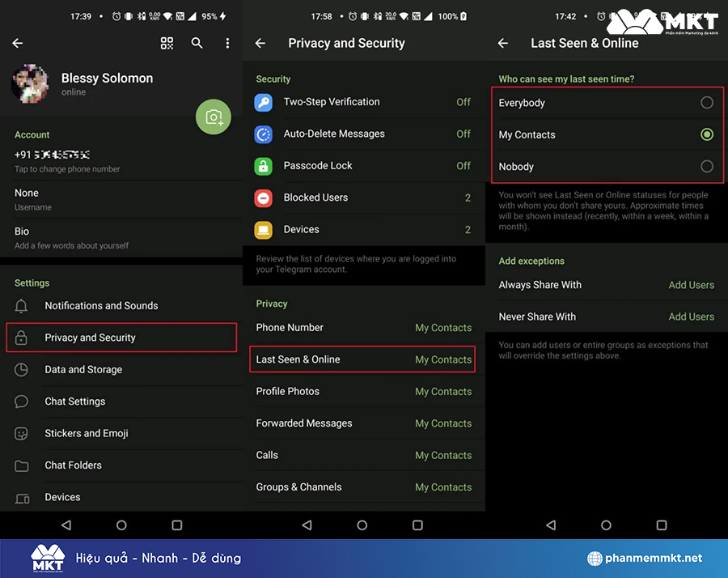Tap the Never Share With label

[537, 317]
